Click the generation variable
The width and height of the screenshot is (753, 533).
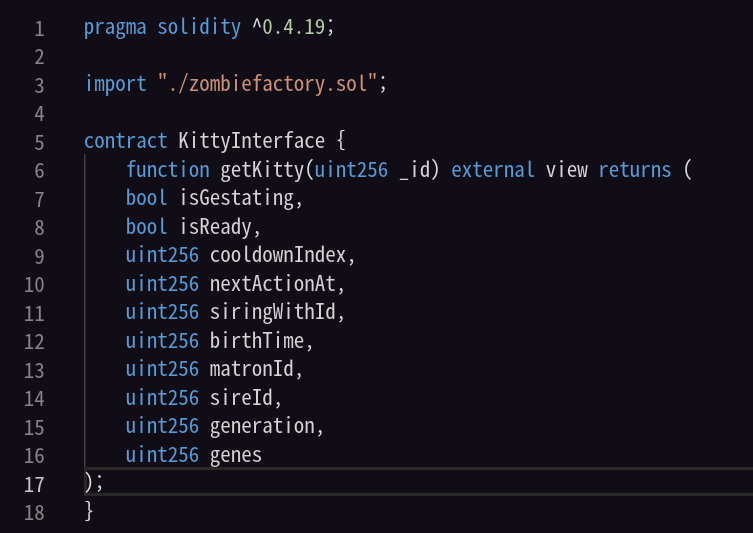click(262, 426)
